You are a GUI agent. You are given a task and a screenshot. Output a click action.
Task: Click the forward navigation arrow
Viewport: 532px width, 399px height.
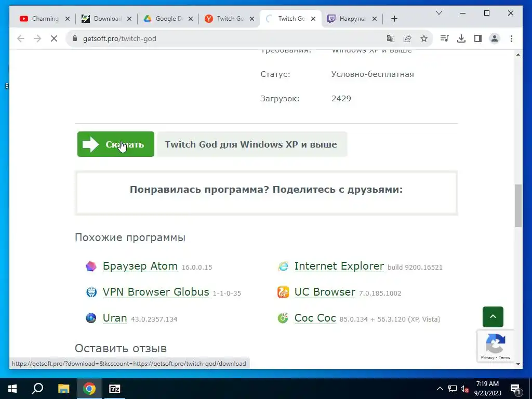(37, 38)
